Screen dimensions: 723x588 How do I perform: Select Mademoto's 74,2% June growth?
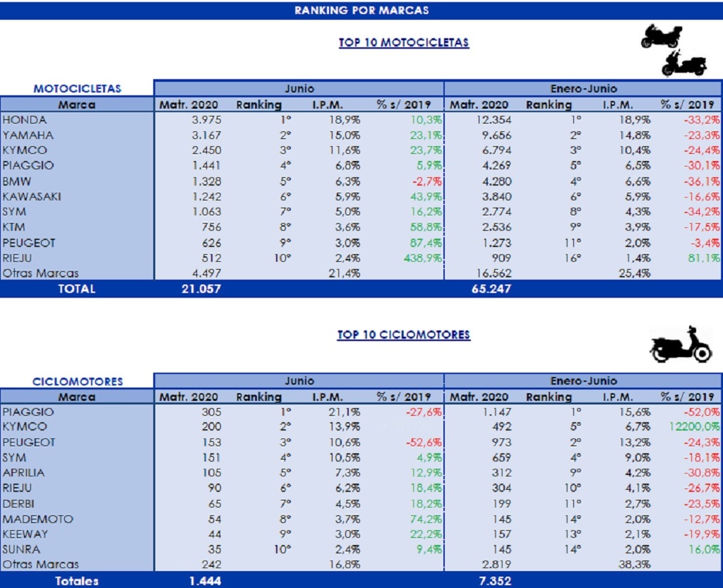426,519
